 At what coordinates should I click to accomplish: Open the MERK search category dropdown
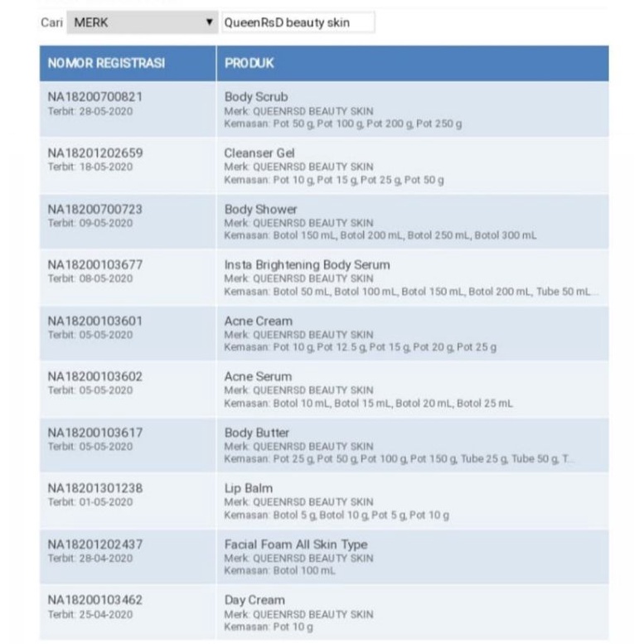(x=142, y=22)
